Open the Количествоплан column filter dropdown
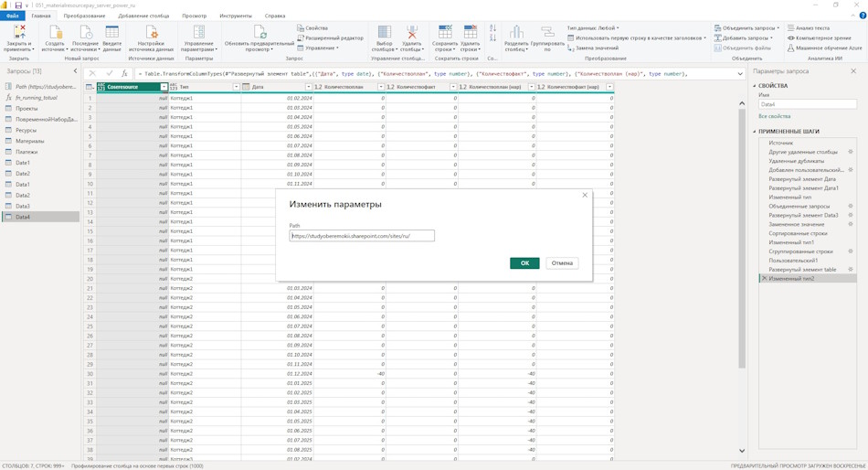 click(381, 87)
